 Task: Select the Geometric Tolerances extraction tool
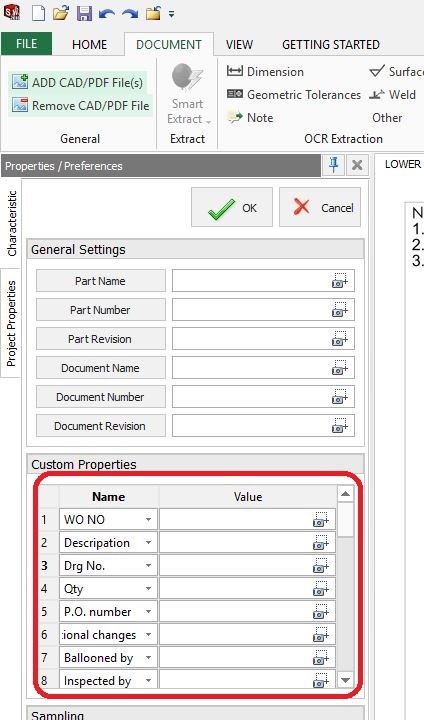pos(294,95)
